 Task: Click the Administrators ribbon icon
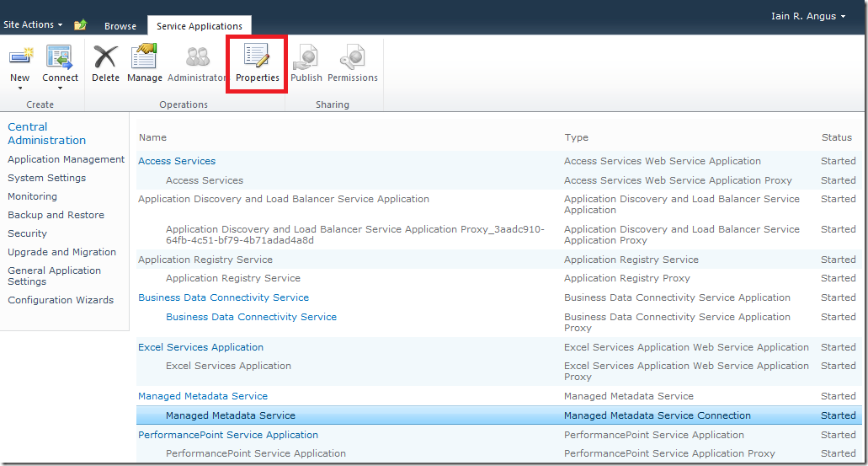click(x=198, y=57)
